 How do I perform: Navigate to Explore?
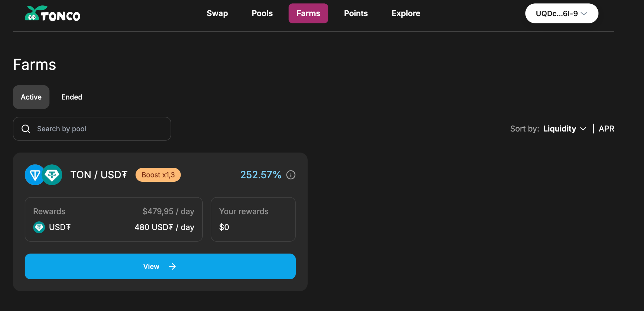coord(406,13)
